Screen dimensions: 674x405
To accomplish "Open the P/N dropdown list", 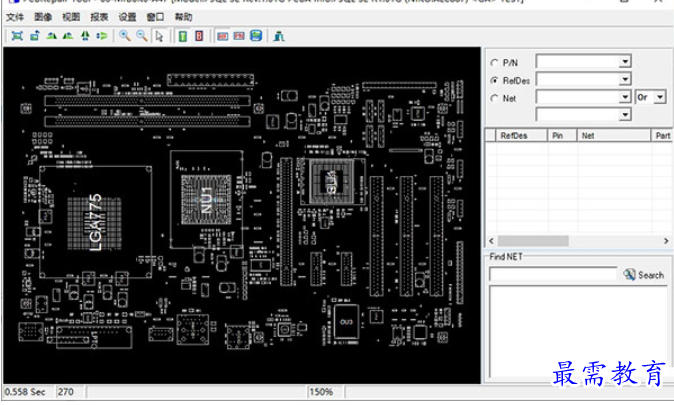I will coord(625,62).
